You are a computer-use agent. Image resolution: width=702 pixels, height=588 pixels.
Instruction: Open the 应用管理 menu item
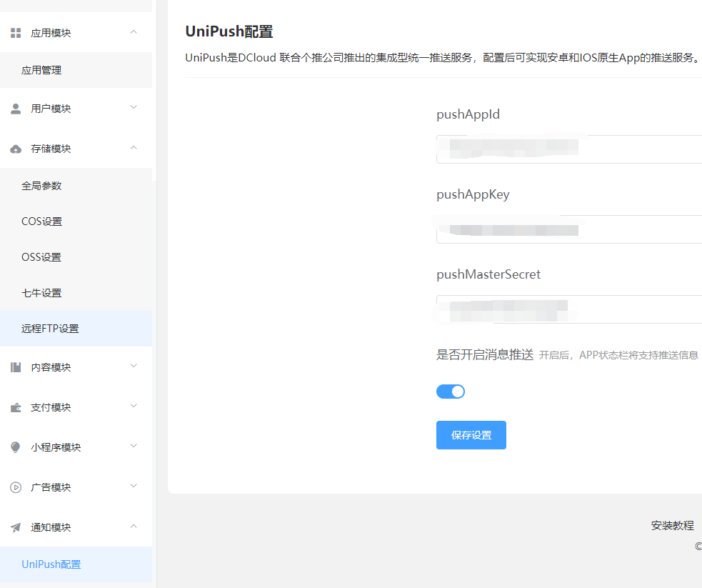[76, 70]
